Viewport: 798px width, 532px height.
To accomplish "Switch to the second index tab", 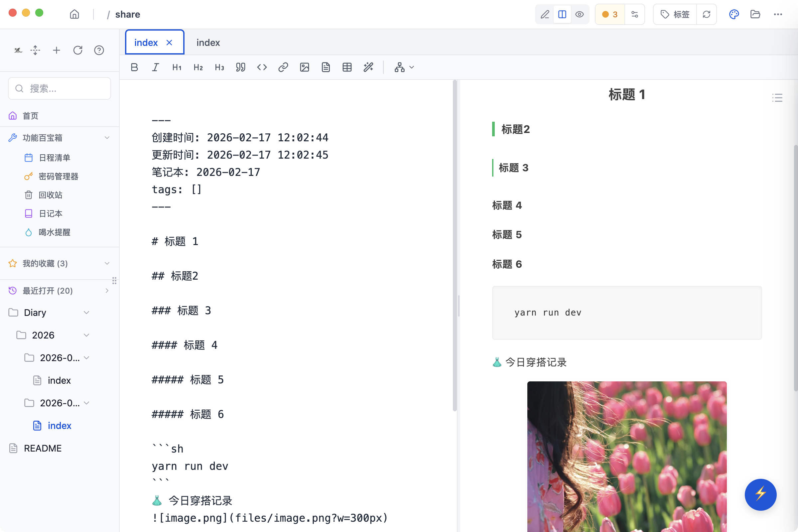I will (x=207, y=42).
